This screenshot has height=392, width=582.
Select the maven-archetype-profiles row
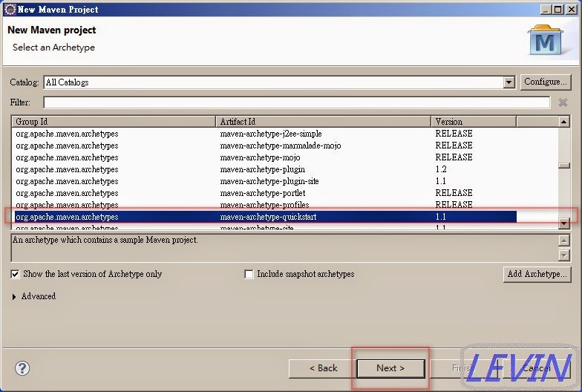click(x=266, y=205)
